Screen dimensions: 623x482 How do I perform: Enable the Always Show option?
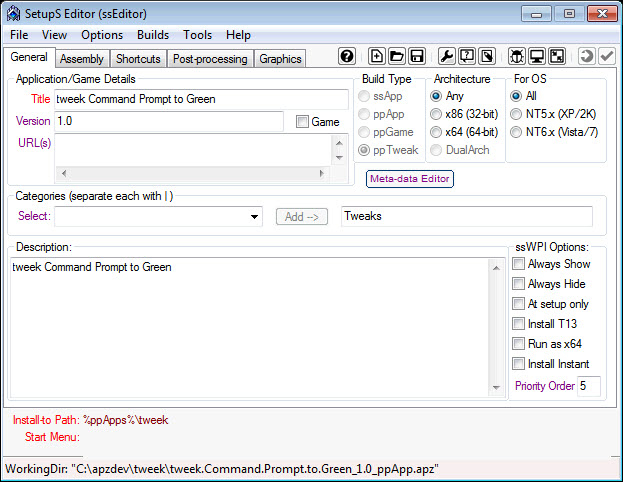tap(518, 264)
